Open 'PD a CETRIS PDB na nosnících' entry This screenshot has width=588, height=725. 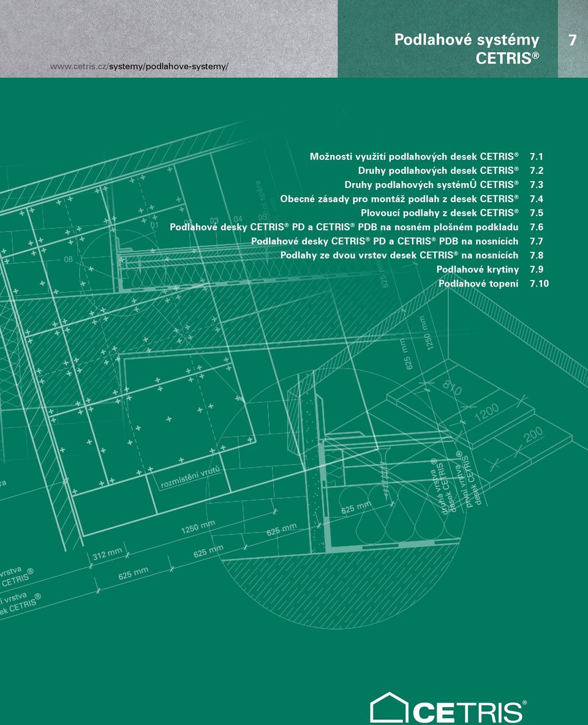pos(385,241)
